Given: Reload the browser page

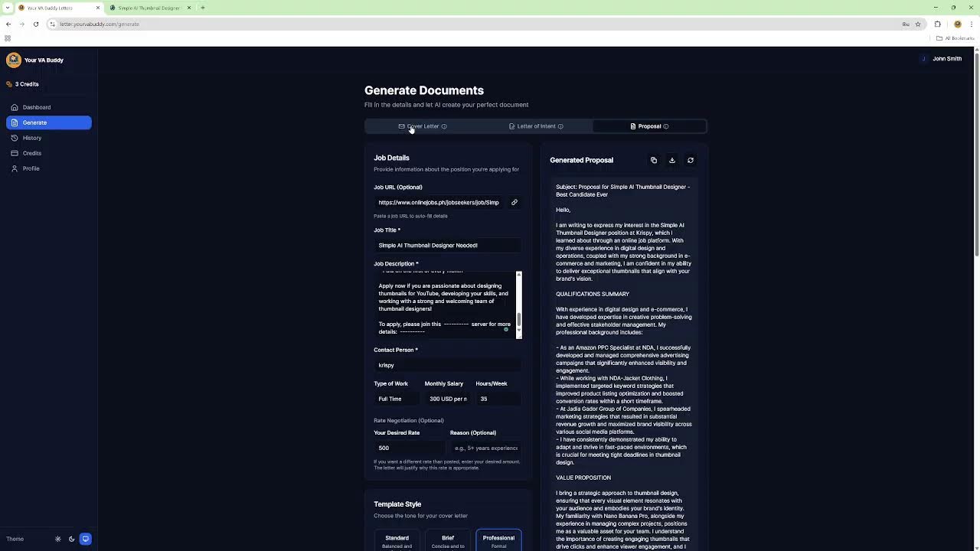Looking at the screenshot, I should pos(36,24).
